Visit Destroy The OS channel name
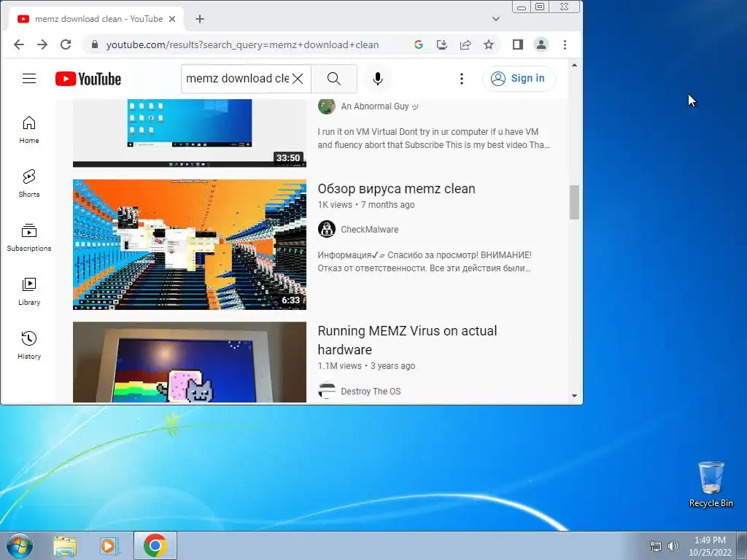The height and width of the screenshot is (560, 747). (371, 392)
